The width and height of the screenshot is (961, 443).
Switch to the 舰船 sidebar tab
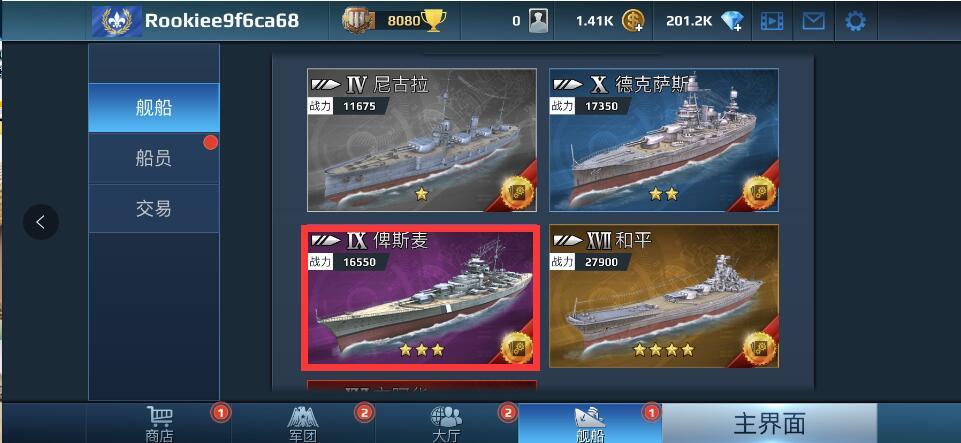(x=154, y=108)
